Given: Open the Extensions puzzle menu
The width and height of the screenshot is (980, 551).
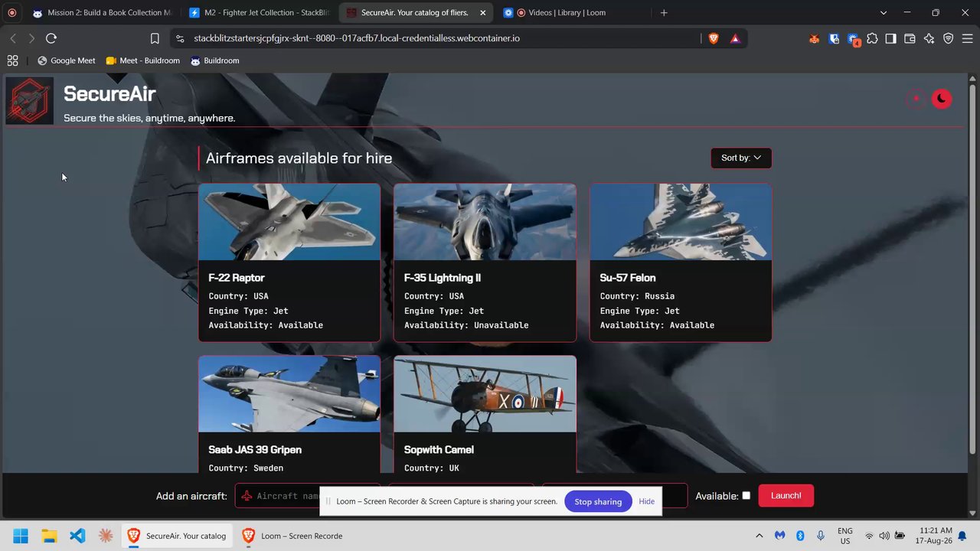Looking at the screenshot, I should pos(872,38).
